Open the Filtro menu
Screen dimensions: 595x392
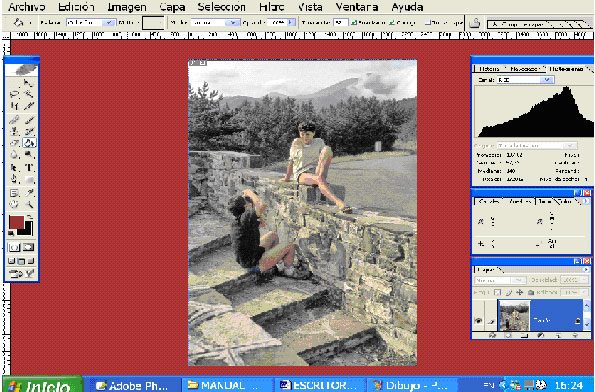click(272, 7)
